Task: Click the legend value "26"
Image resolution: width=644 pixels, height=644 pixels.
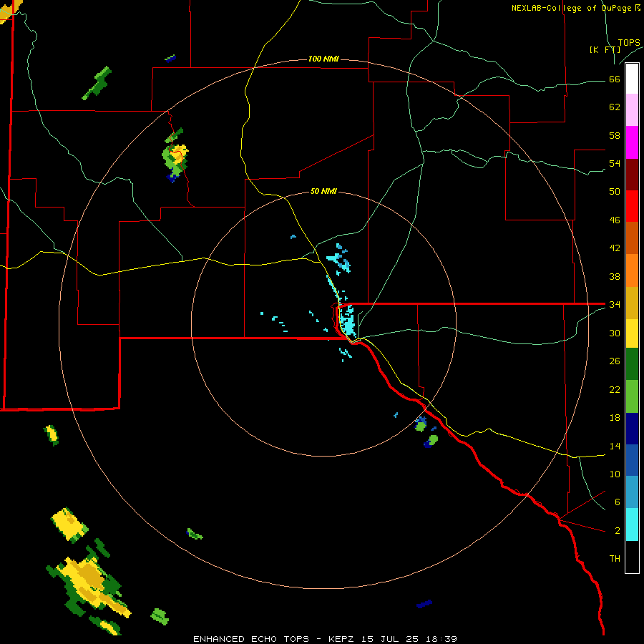Action: pyautogui.click(x=615, y=361)
